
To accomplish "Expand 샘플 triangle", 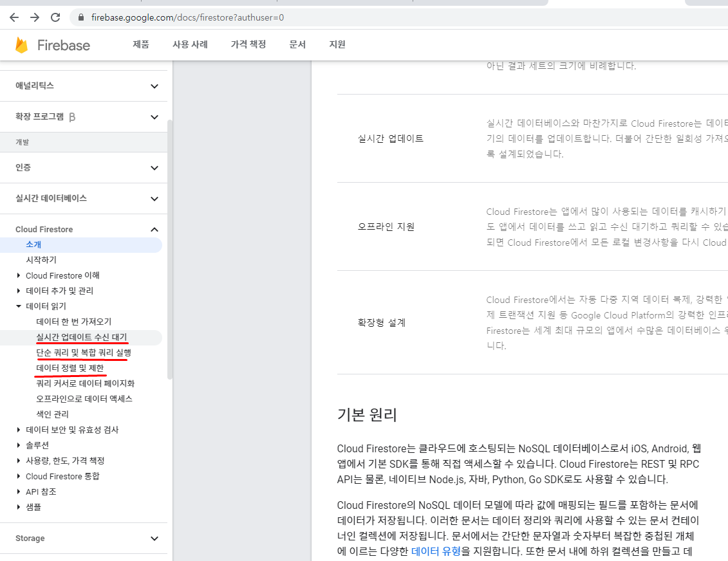I will [19, 507].
